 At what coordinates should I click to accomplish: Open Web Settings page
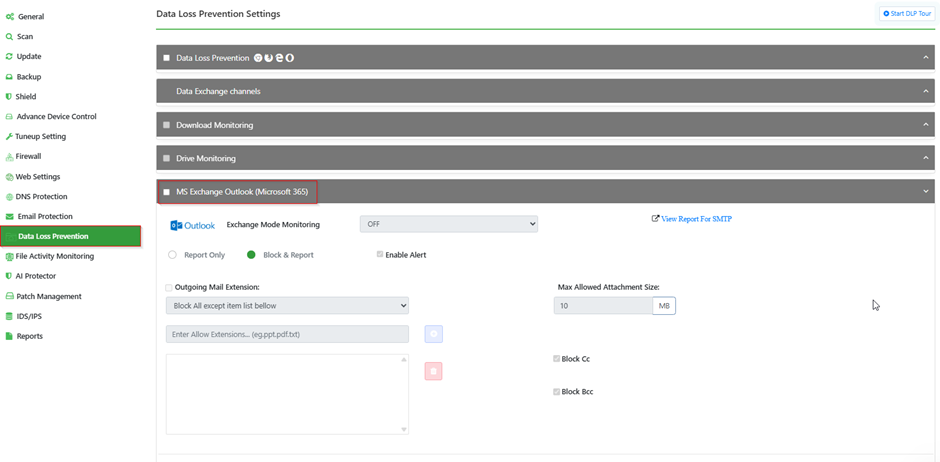pyautogui.click(x=38, y=177)
